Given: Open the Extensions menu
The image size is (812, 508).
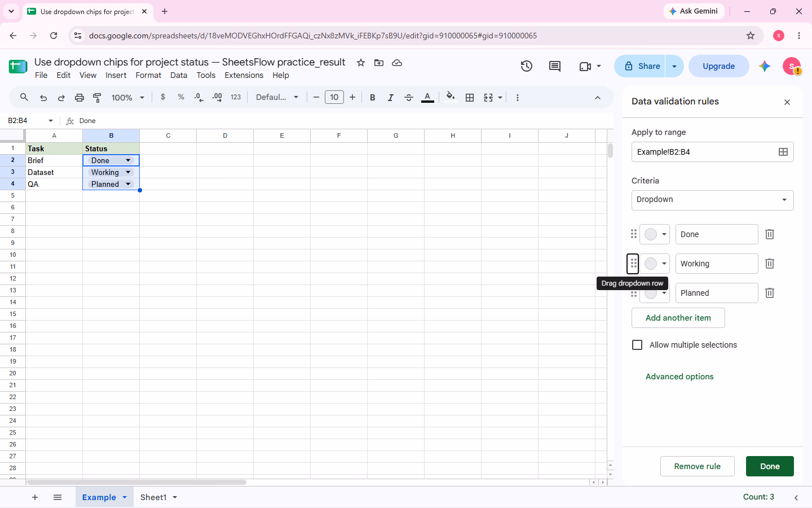Looking at the screenshot, I should [244, 75].
